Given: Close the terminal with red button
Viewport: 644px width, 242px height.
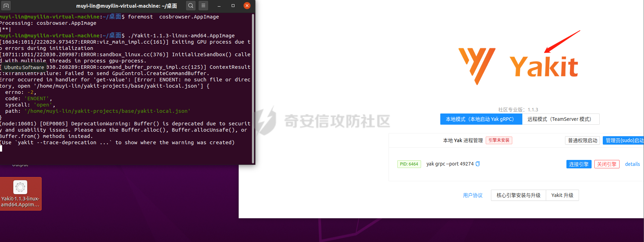Looking at the screenshot, I should click(x=247, y=6).
